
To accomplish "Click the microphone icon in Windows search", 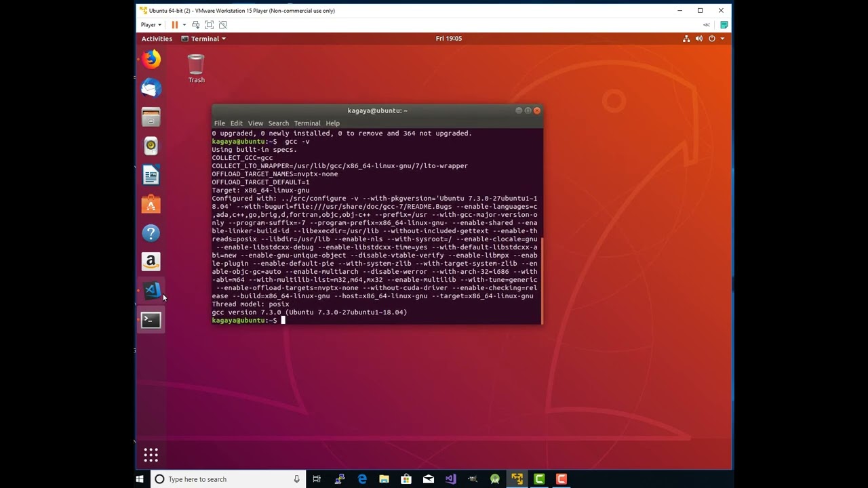I will click(296, 479).
